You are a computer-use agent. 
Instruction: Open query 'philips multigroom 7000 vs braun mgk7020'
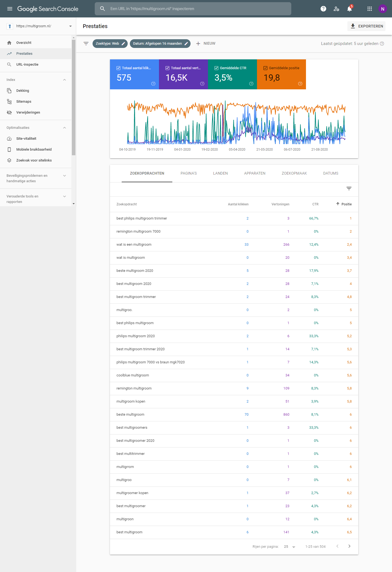pos(234,362)
